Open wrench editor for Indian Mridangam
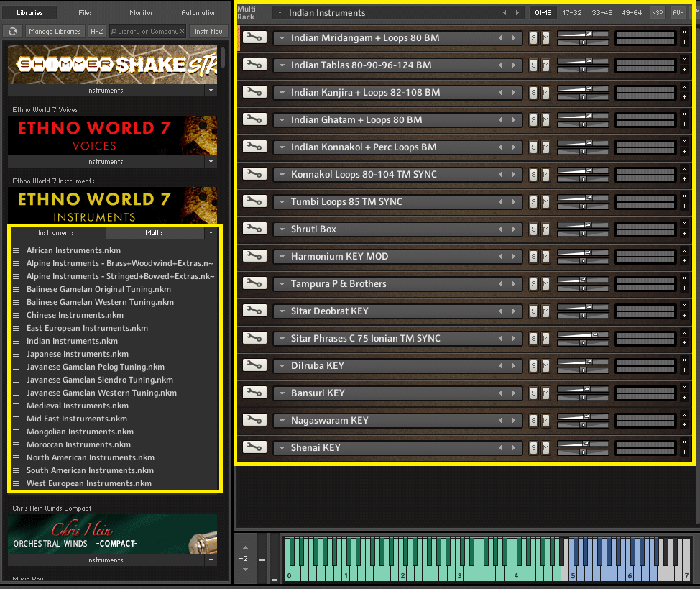Image resolution: width=700 pixels, height=589 pixels. coord(254,37)
